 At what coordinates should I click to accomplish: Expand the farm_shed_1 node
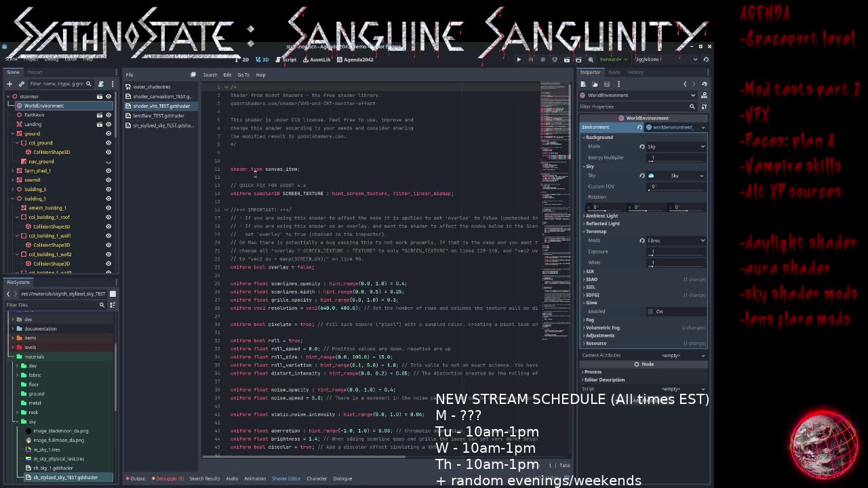(x=13, y=171)
